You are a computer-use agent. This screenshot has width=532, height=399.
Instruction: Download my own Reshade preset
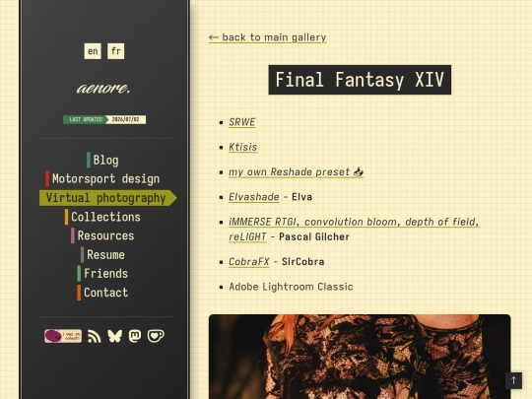[296, 172]
